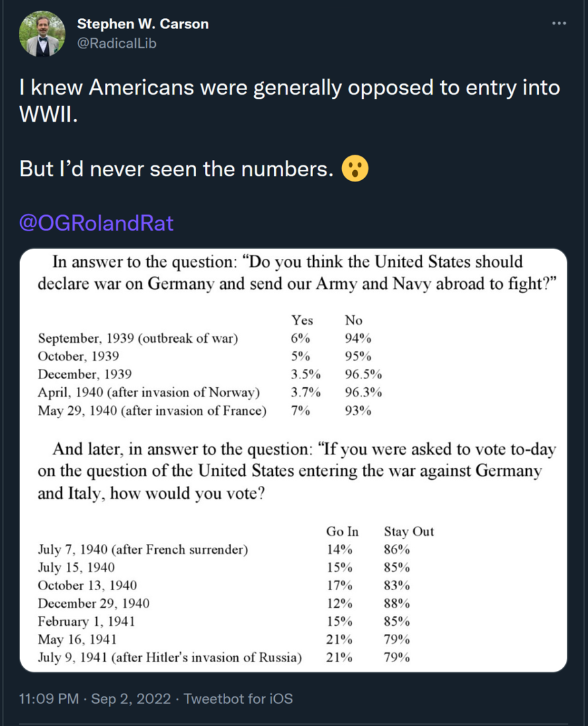
Task: Click the 'But I'd never seen the numbers' line
Action: [x=177, y=168]
